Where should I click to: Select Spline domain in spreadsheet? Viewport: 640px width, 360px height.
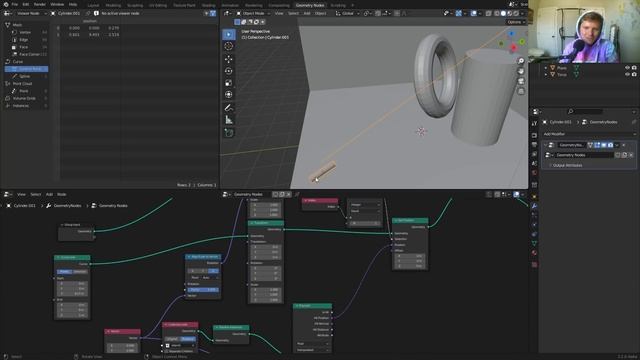pos(27,76)
